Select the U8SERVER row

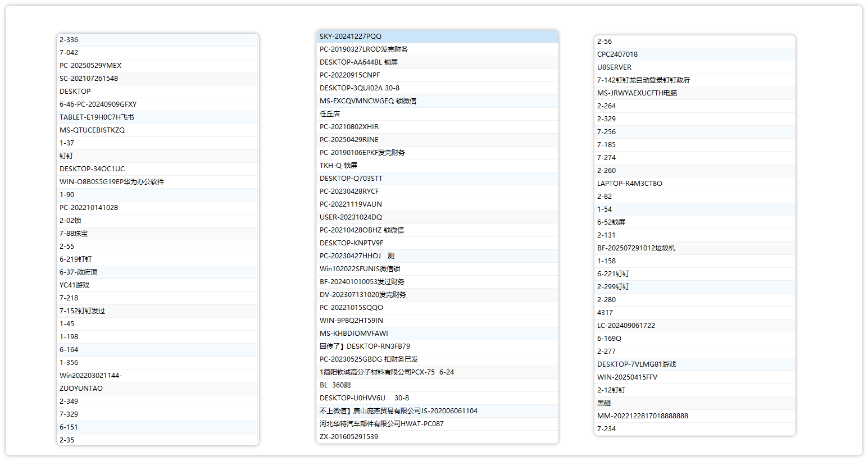tap(614, 67)
